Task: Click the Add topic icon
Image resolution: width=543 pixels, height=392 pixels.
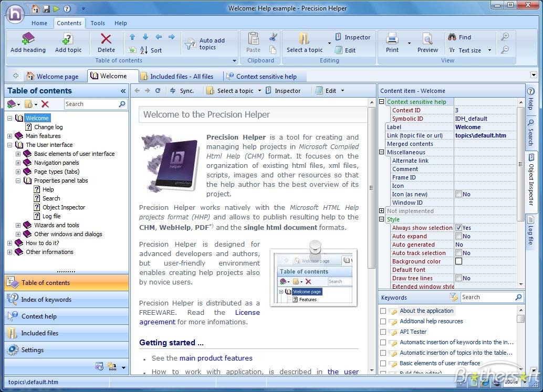Action: 68,38
